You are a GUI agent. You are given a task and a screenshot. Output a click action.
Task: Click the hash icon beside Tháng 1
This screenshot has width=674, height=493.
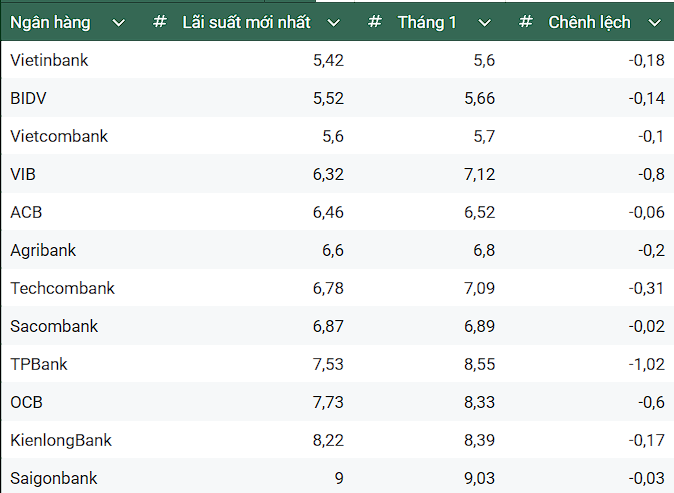click(375, 22)
